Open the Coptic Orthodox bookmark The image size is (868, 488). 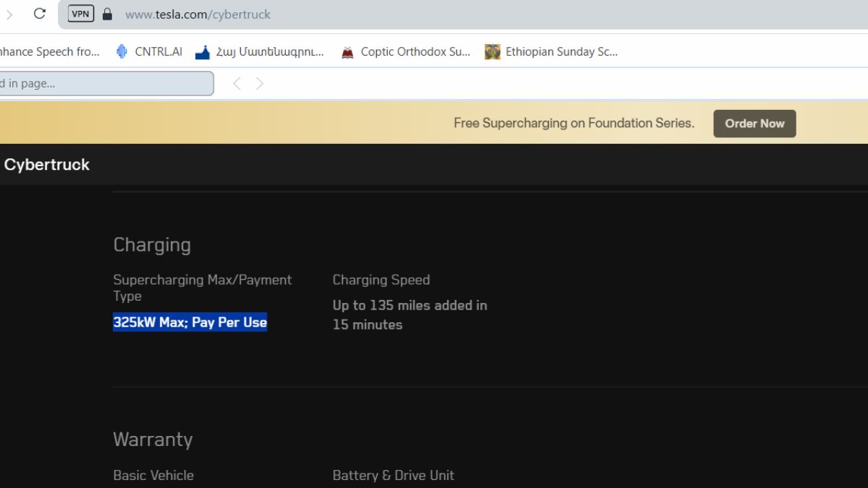click(x=406, y=52)
